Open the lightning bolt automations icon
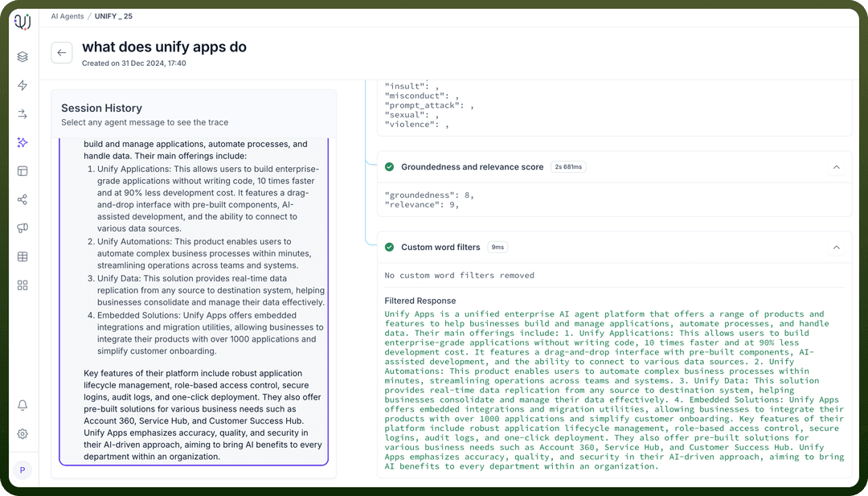This screenshot has height=496, width=868. (x=23, y=85)
